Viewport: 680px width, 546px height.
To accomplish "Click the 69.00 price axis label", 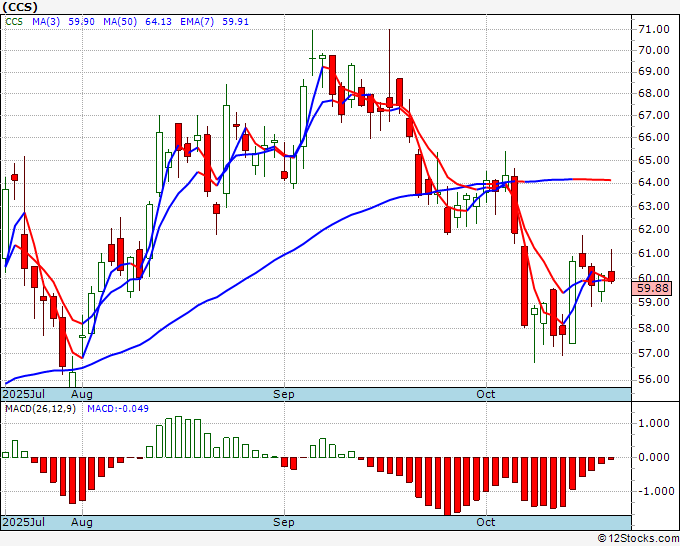I will 654,72.
